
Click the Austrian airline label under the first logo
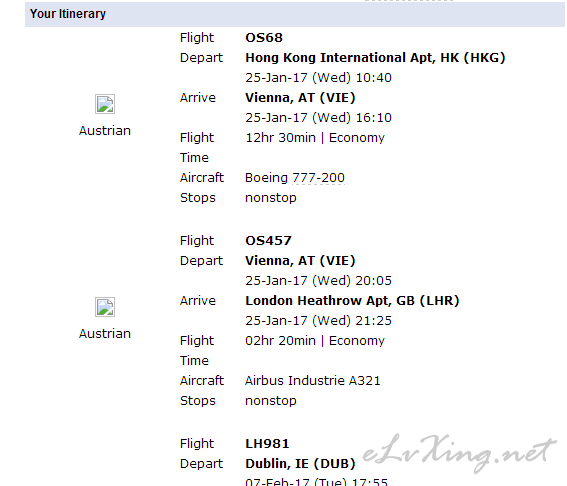(x=105, y=131)
